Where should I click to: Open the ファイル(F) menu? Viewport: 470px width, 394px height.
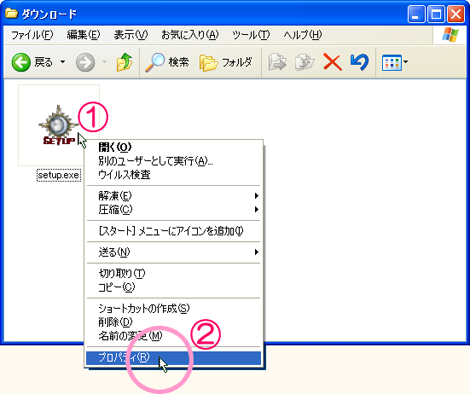click(x=32, y=35)
